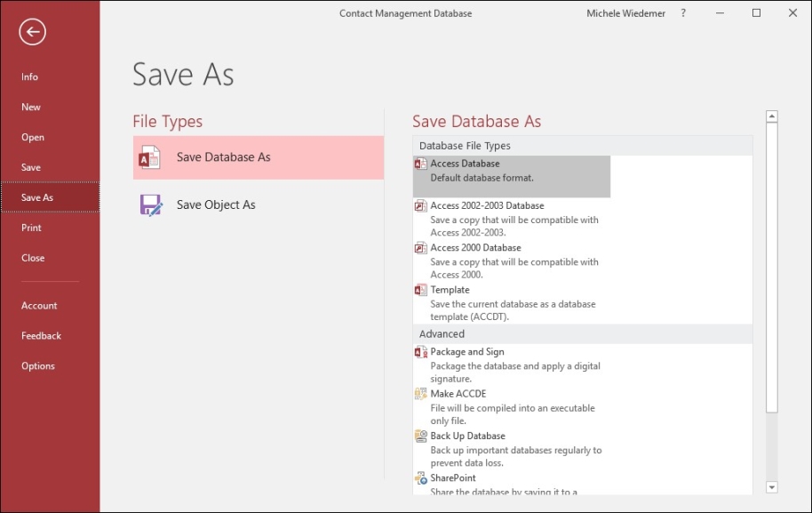Click the help question mark icon
Screen dimensions: 812x513
(683, 13)
